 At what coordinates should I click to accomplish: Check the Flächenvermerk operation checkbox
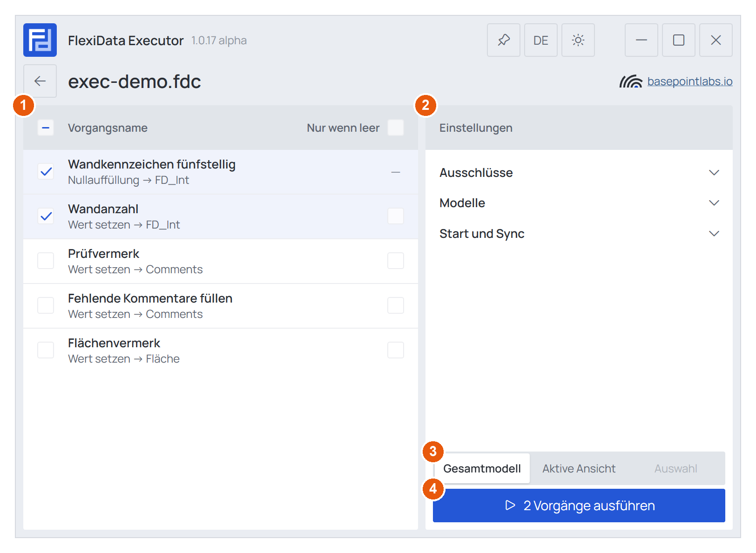pyautogui.click(x=46, y=350)
